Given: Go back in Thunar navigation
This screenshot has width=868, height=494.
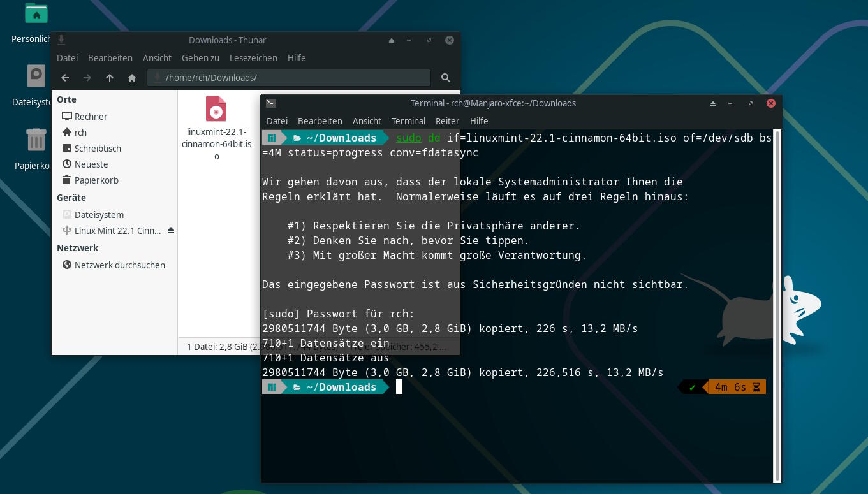Looking at the screenshot, I should tap(65, 78).
